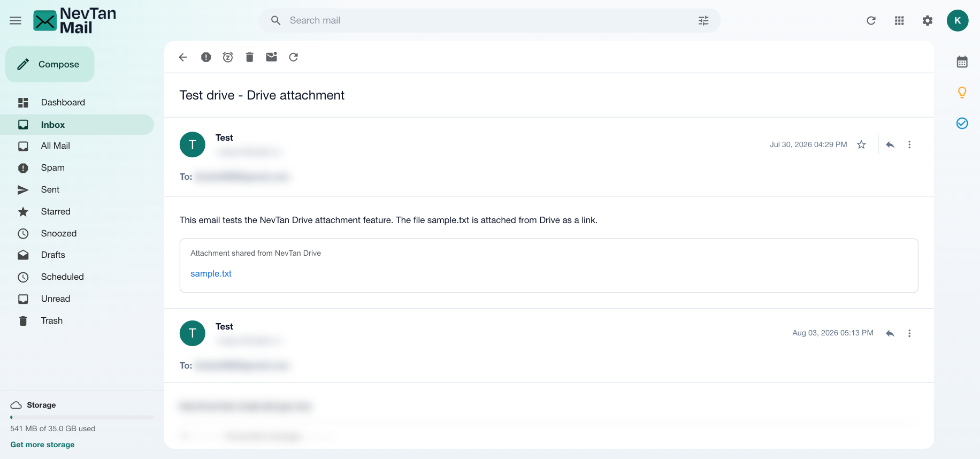980x459 pixels.
Task: Open the Trash folder
Action: 77,321
